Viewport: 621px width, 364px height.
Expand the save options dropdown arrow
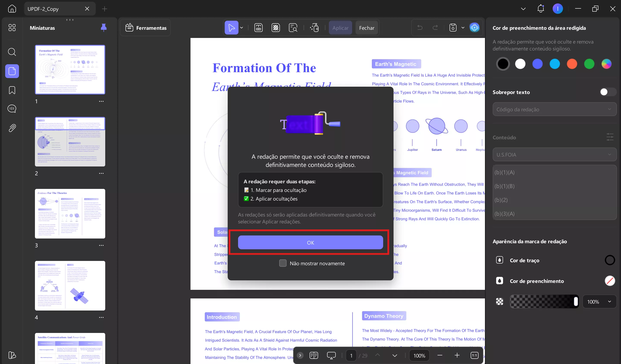point(463,28)
